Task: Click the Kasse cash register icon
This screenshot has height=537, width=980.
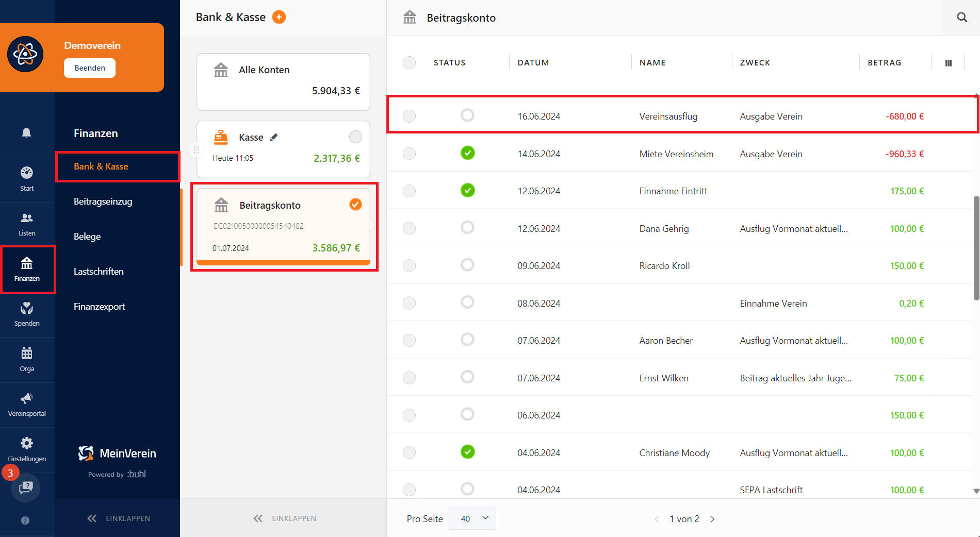Action: point(221,137)
